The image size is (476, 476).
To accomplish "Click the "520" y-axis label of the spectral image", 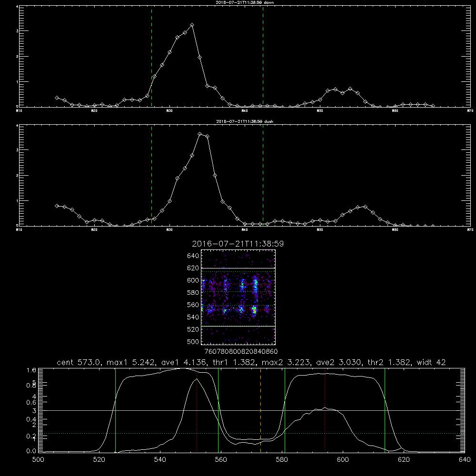I will pyautogui.click(x=193, y=329).
